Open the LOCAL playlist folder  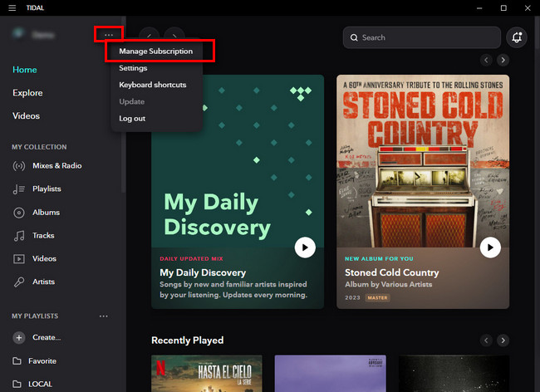(41, 384)
